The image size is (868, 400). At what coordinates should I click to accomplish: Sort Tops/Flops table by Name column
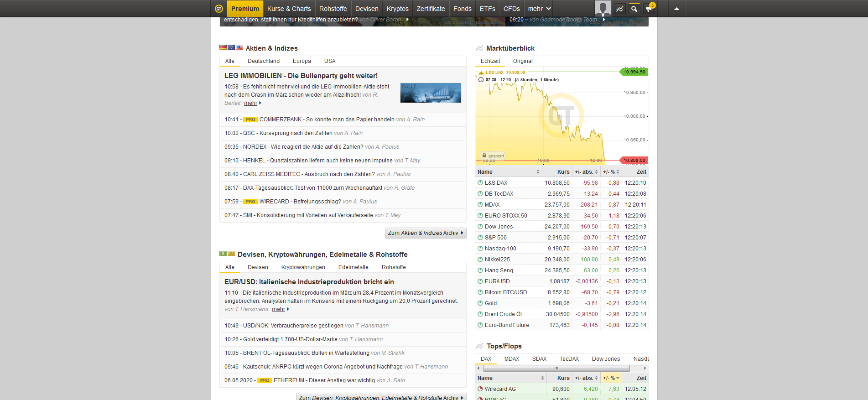(x=510, y=378)
